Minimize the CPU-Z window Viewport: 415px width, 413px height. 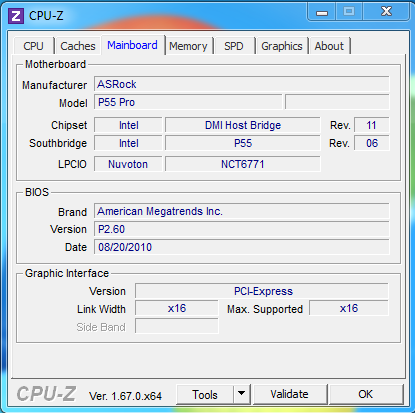pyautogui.click(x=322, y=12)
